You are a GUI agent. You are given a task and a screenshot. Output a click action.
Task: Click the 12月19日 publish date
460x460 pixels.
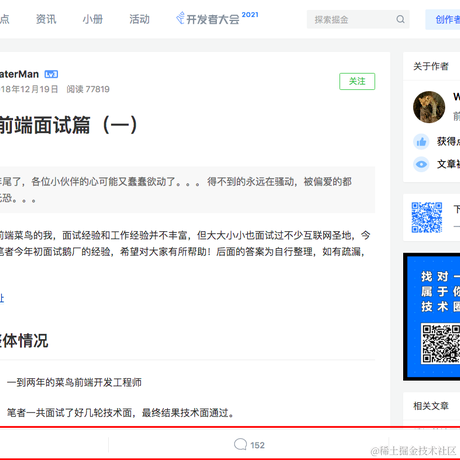point(40,89)
